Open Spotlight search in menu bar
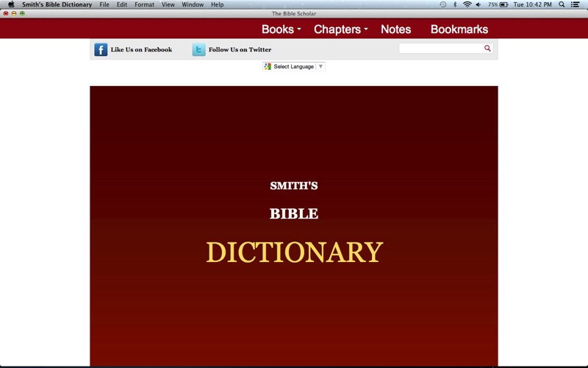The width and height of the screenshot is (588, 368). point(562,4)
